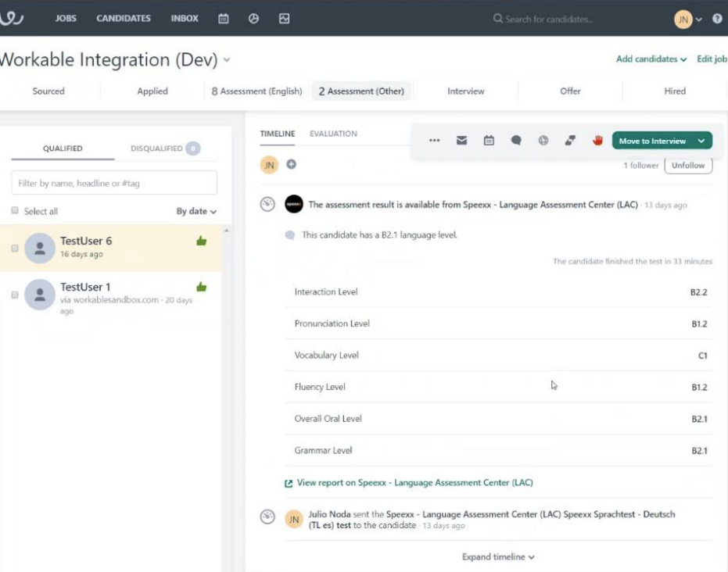Select the TestUser 1 candidate name

[x=85, y=287]
